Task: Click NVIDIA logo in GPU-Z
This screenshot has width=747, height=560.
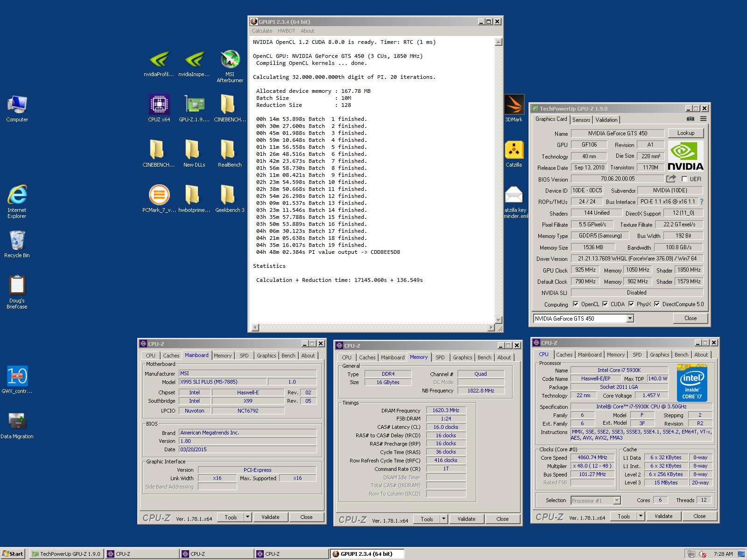Action: (x=685, y=156)
